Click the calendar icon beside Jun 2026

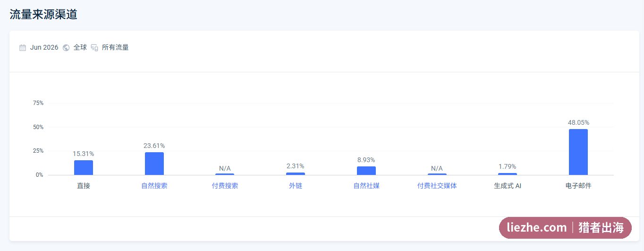(23, 48)
